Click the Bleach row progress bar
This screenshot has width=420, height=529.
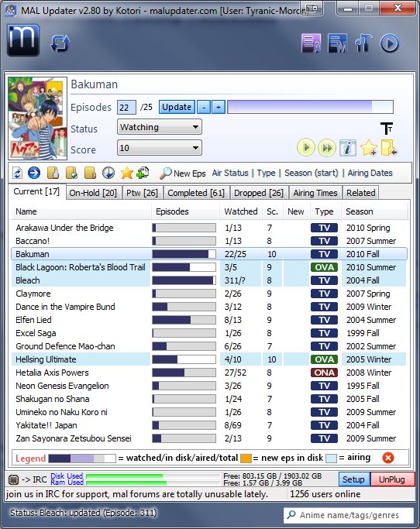tap(184, 280)
